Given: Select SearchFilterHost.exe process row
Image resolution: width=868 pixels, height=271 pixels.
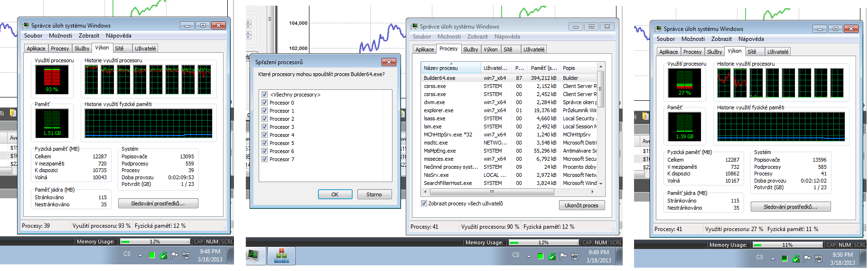Looking at the screenshot, I should pos(509,183).
